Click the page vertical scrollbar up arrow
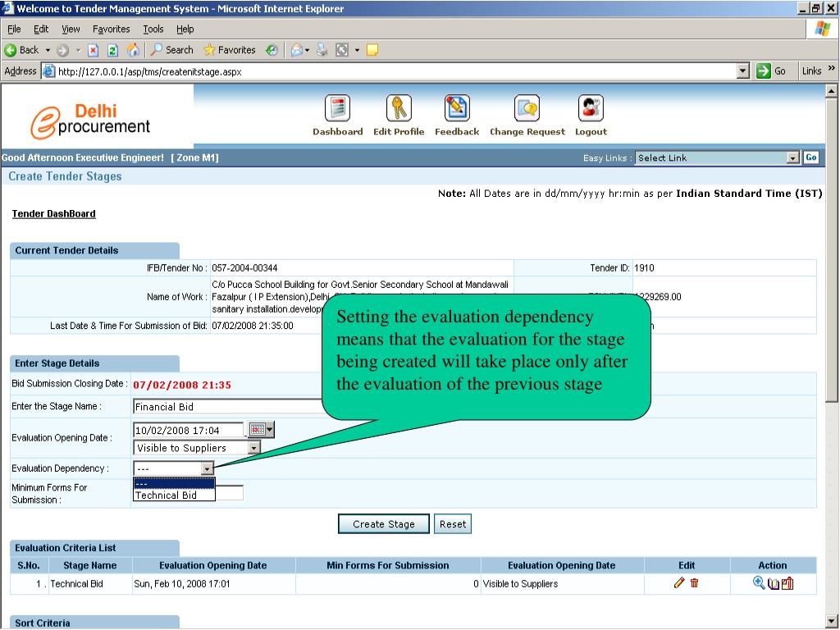 pos(831,91)
